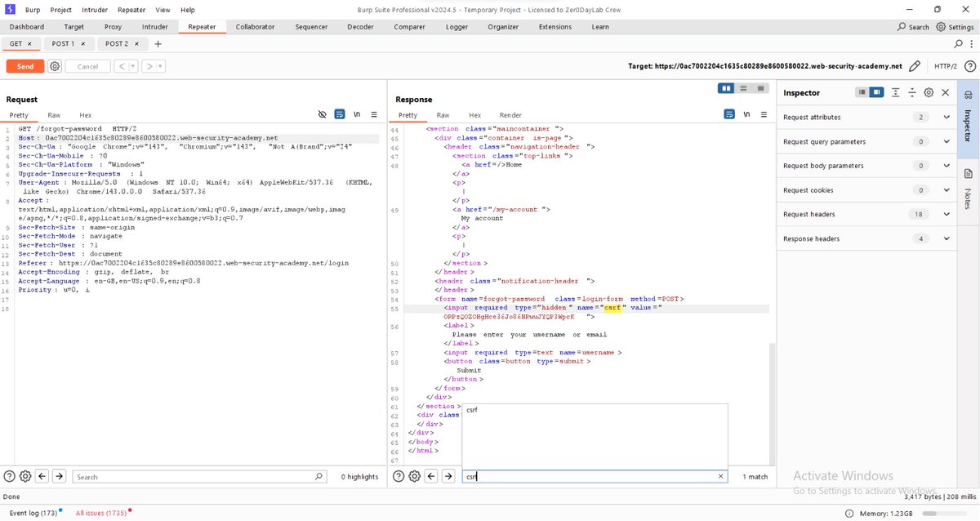
Task: Click Response search help icon
Action: click(x=399, y=476)
